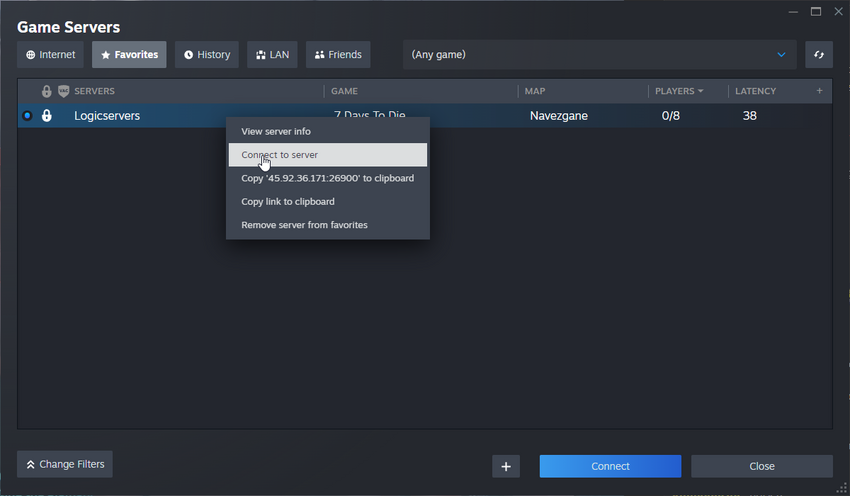Sort by Servers column header
850x496 pixels.
click(94, 91)
